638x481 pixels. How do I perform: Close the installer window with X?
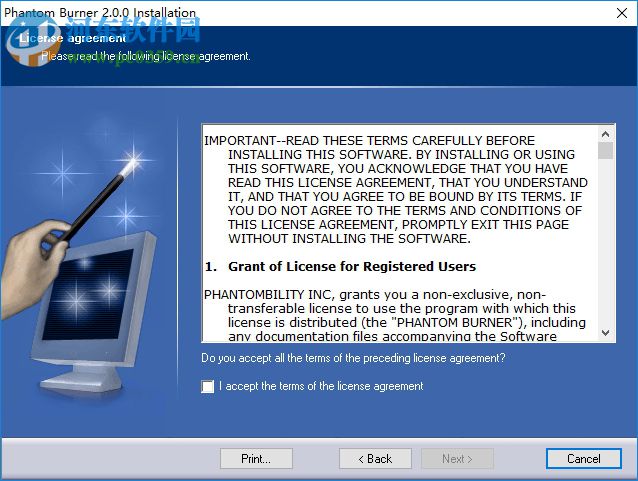(621, 13)
